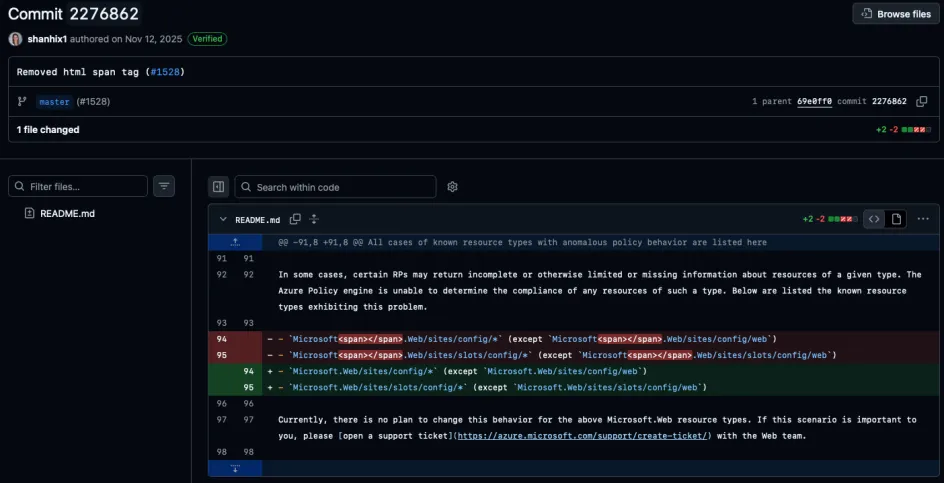Open the file filter options button
This screenshot has width=944, height=483.
[x=164, y=186]
